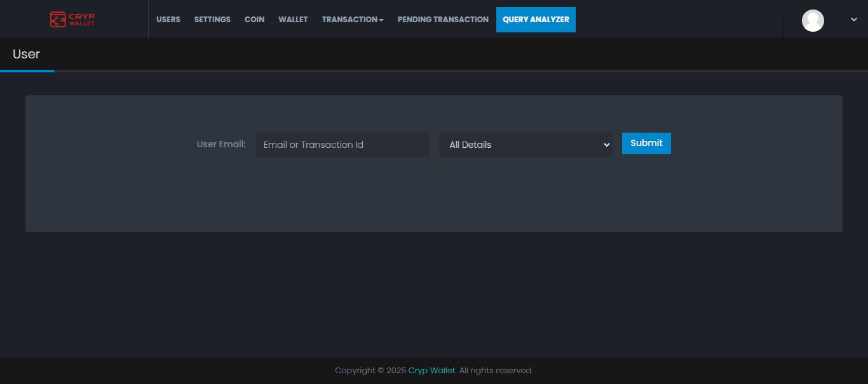The width and height of the screenshot is (868, 384).
Task: Expand the Transaction dropdown menu
Action: click(x=353, y=20)
